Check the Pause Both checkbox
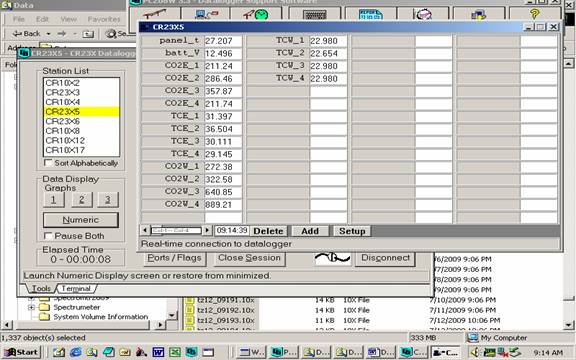 48,235
